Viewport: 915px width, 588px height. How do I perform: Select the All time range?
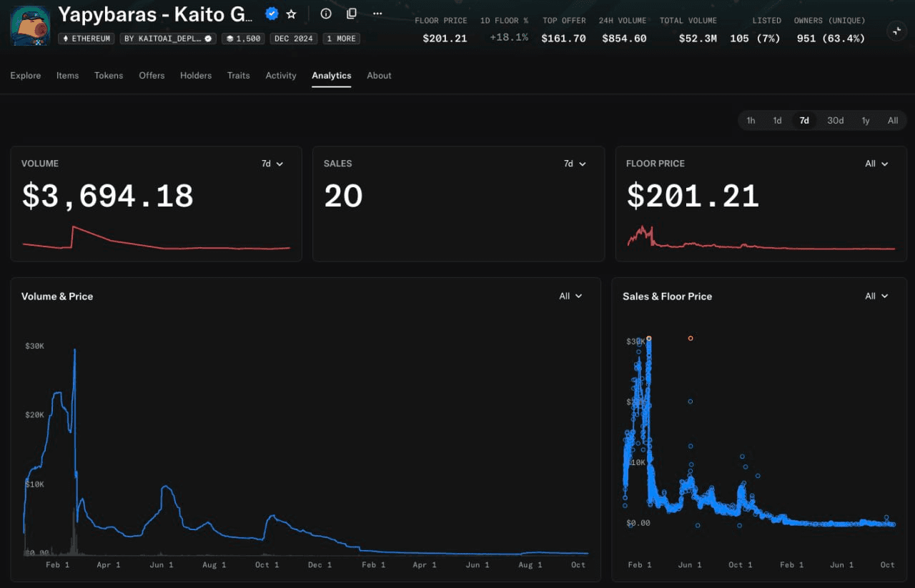point(893,121)
